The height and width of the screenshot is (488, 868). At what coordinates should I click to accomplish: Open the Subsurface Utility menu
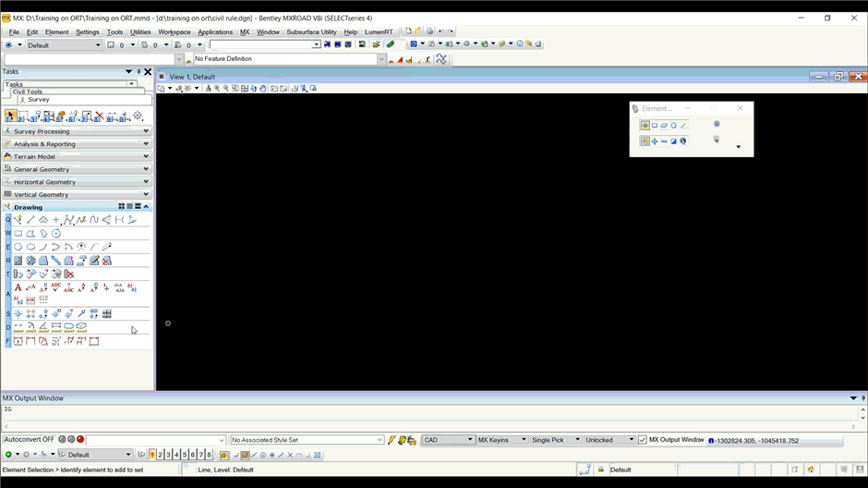tap(311, 32)
